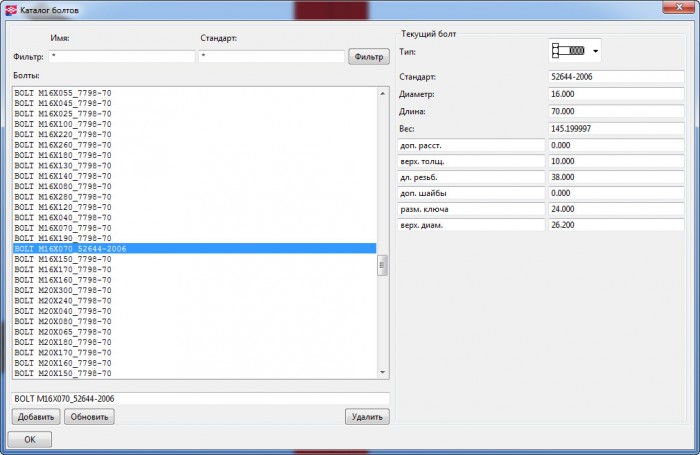Click the доп. шайбы label field
Screen dimensions: 700x455
tap(471, 193)
